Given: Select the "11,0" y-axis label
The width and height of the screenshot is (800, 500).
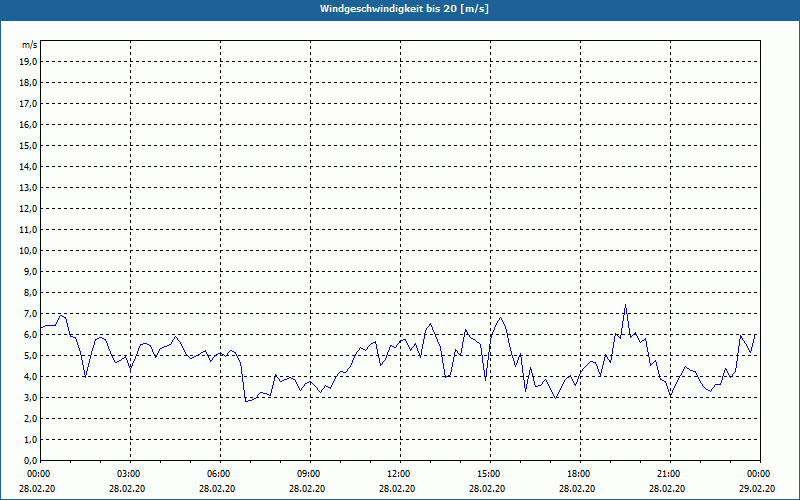Looking at the screenshot, I should [x=29, y=230].
